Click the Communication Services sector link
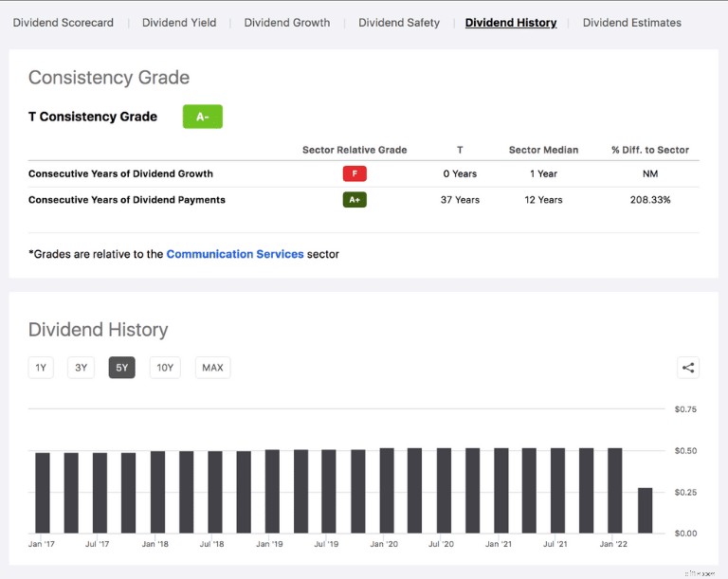Image resolution: width=728 pixels, height=579 pixels. [x=235, y=254]
